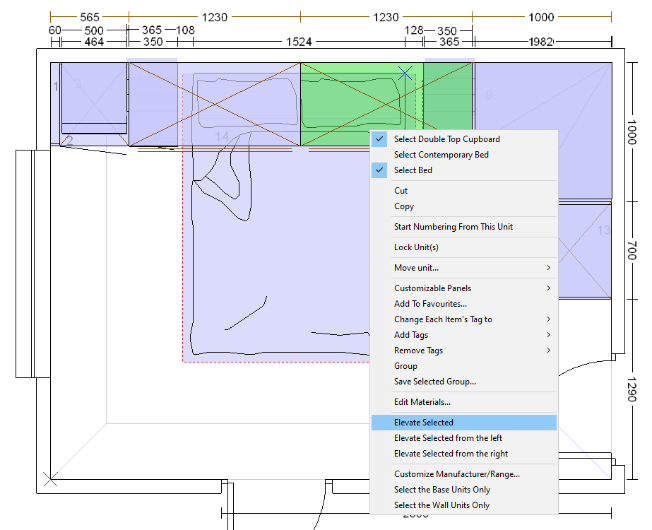Toggle the Select Bed checked entry

[x=464, y=170]
